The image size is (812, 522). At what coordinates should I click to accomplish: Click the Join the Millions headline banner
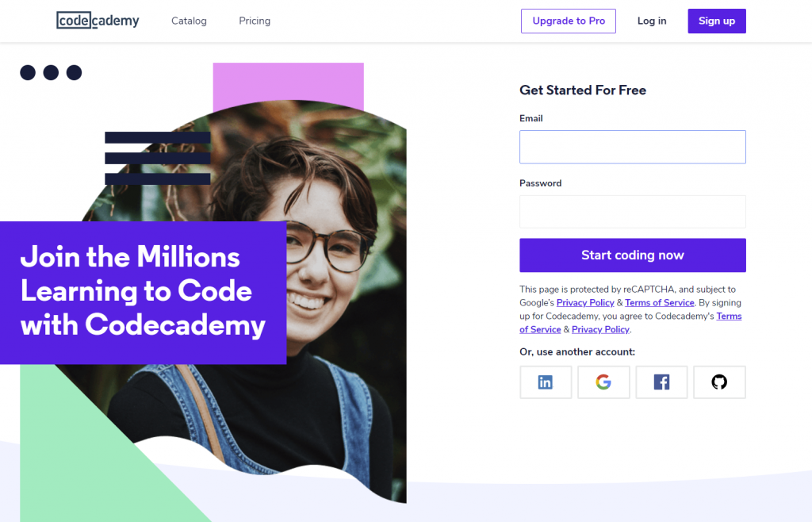coord(143,293)
